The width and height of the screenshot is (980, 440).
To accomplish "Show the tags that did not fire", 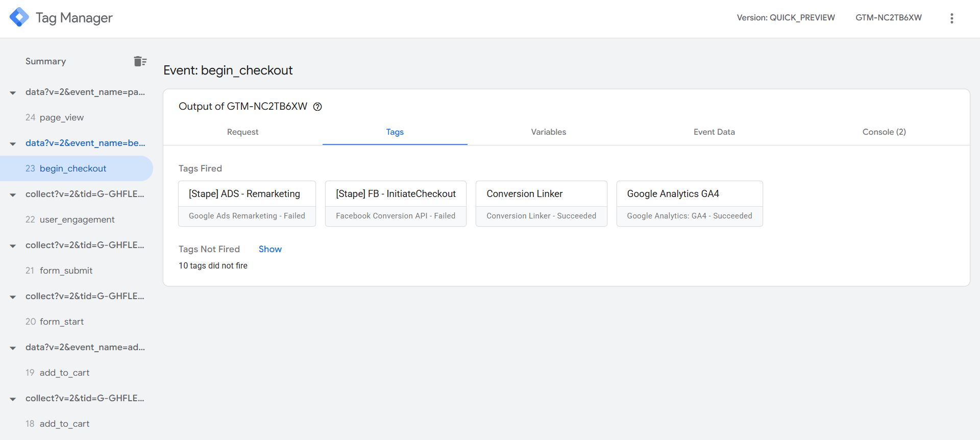I will [270, 249].
